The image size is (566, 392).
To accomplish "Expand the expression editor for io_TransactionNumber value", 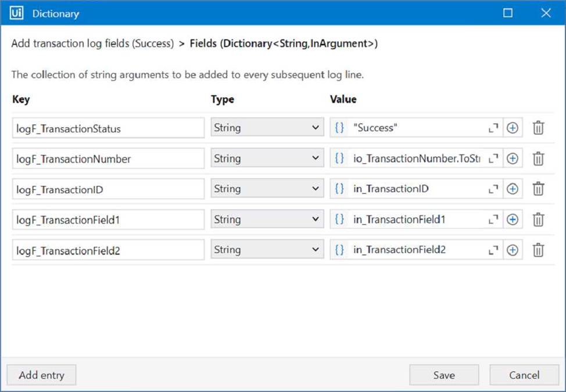I will (x=493, y=159).
